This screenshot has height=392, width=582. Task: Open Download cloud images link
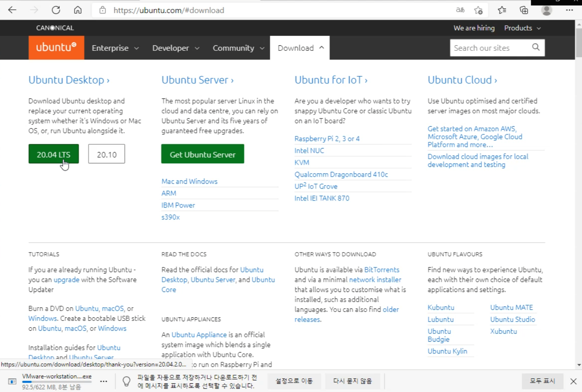pos(478,160)
